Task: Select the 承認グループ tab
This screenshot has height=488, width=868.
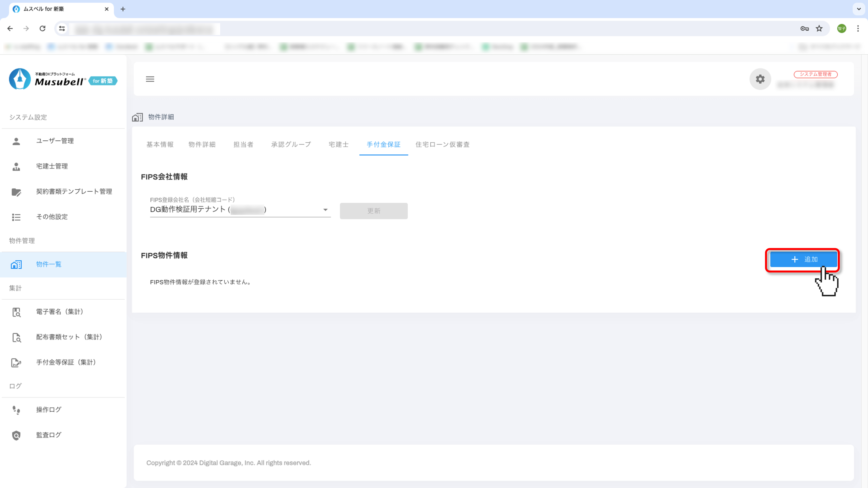Action: coord(291,145)
